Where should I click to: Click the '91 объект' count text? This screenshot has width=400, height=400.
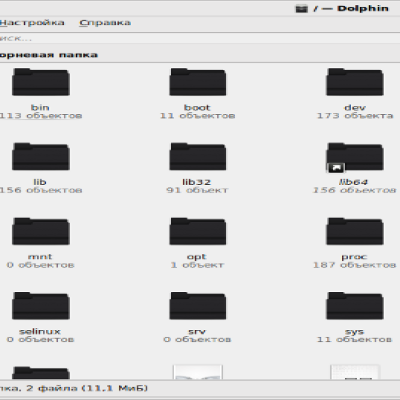point(197,190)
